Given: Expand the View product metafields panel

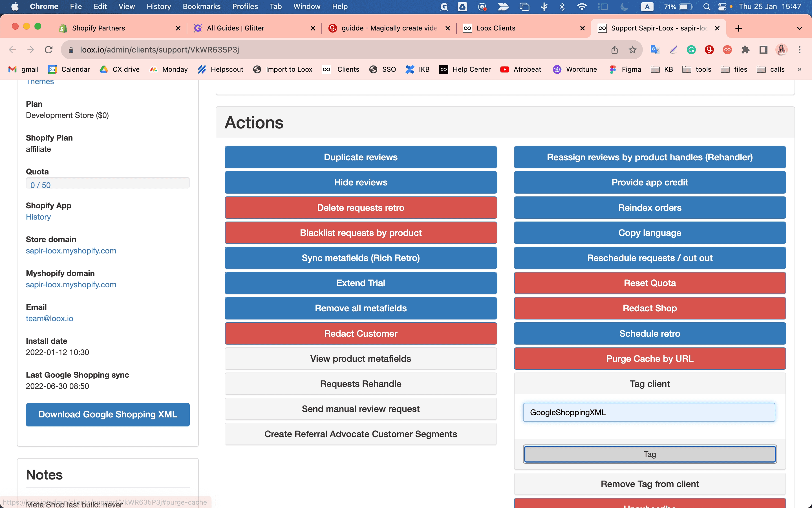Looking at the screenshot, I should (x=361, y=358).
